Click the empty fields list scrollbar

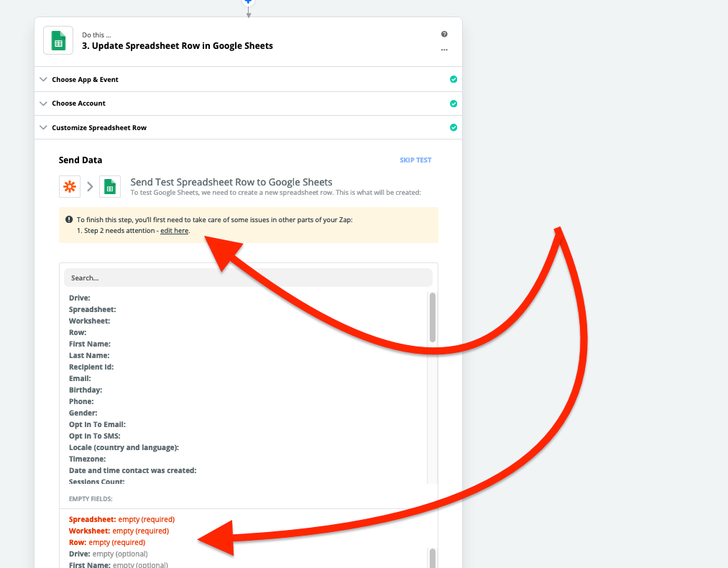pyautogui.click(x=433, y=558)
